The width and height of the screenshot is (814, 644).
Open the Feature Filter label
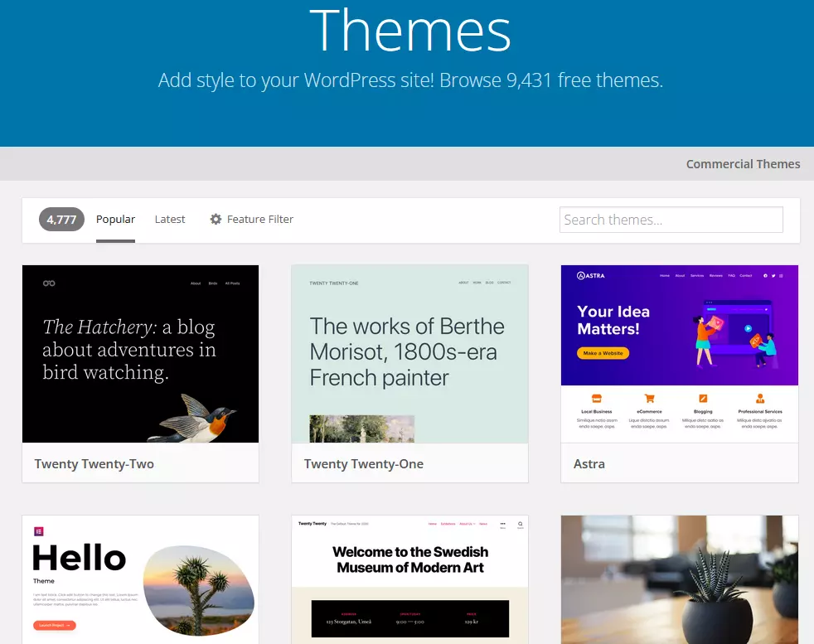click(x=260, y=220)
